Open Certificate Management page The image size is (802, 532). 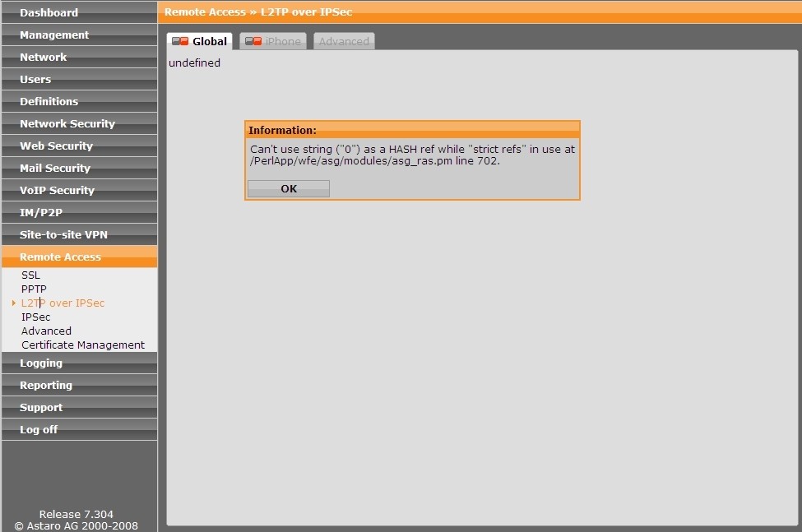(x=83, y=345)
